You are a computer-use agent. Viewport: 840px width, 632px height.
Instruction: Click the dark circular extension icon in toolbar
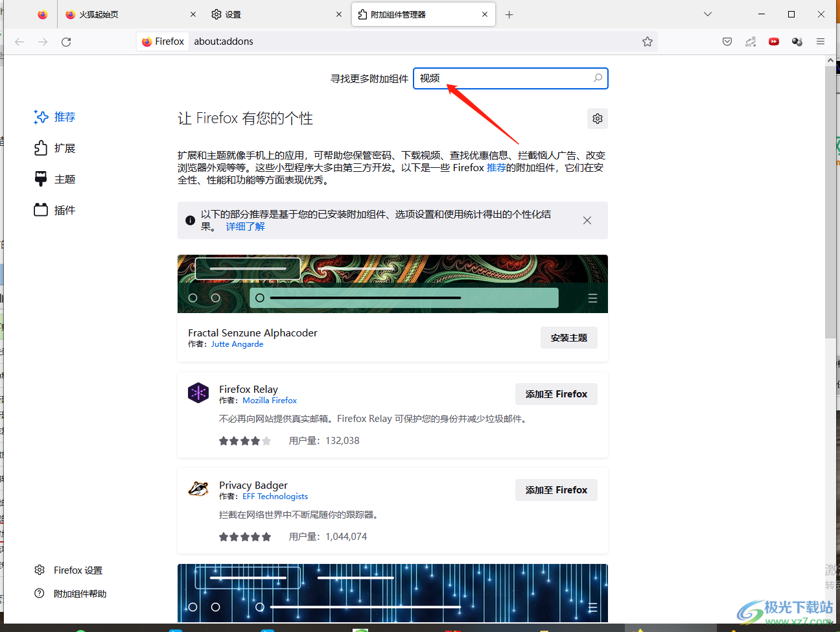tap(797, 41)
